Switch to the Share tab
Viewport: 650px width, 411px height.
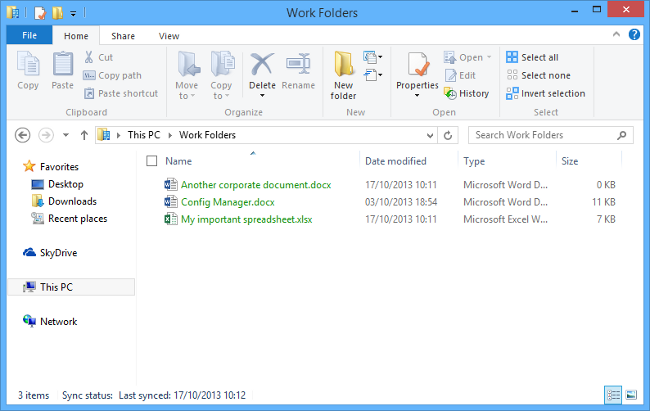click(123, 36)
